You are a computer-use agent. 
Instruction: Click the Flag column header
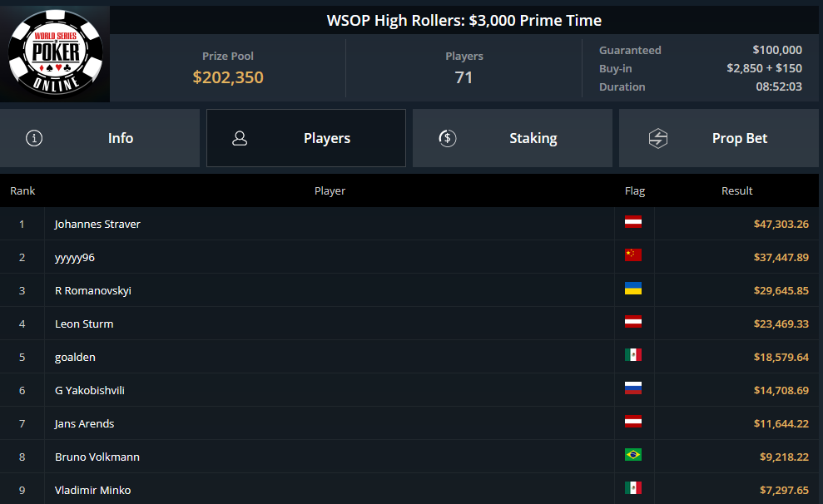point(635,191)
